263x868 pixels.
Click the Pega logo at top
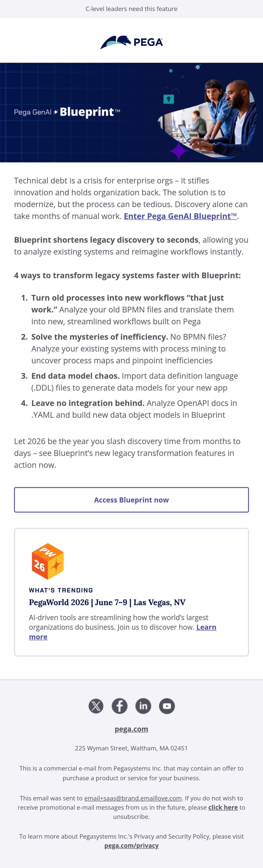[131, 42]
